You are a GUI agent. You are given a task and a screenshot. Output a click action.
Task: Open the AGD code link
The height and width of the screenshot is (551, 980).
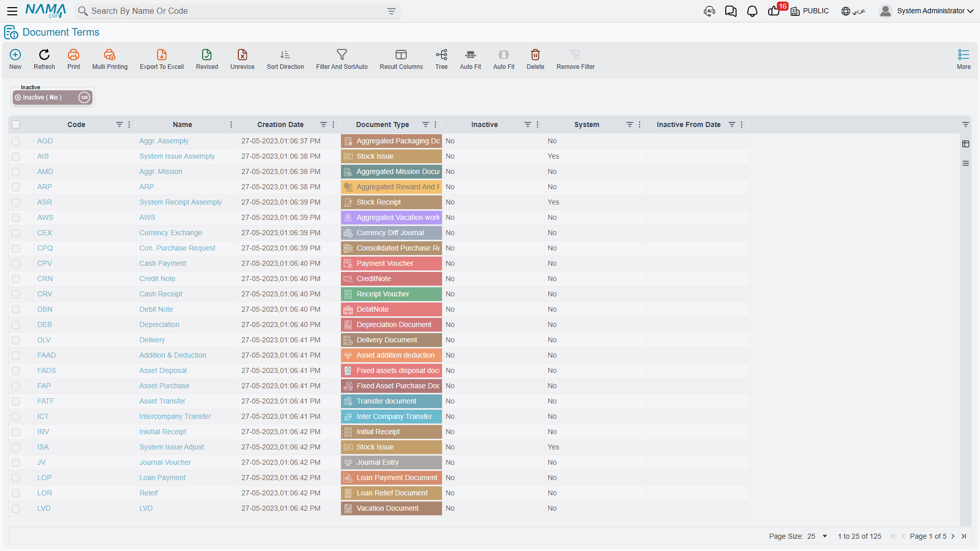point(45,141)
